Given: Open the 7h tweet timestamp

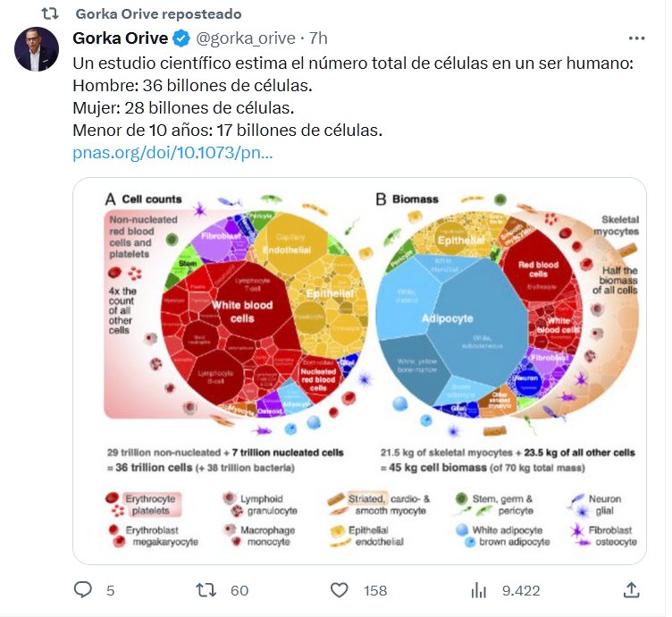Looking at the screenshot, I should 318,38.
